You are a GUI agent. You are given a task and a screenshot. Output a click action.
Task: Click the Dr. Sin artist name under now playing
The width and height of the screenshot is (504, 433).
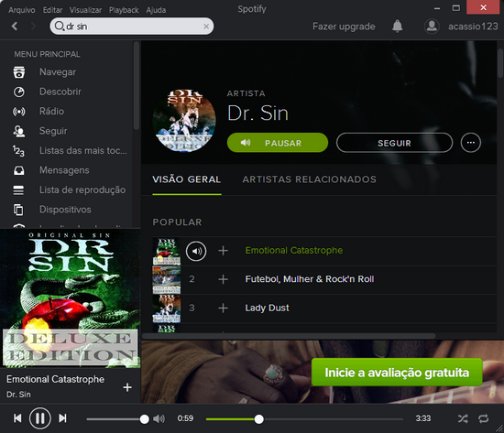pos(18,395)
